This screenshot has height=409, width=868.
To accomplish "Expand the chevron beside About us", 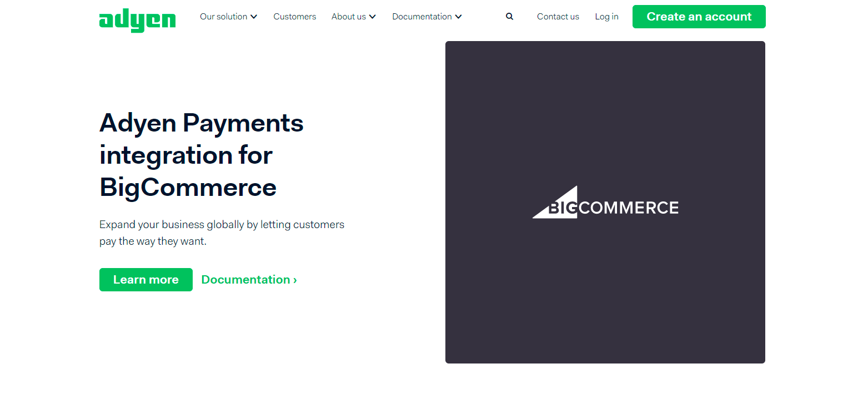I will tap(372, 17).
